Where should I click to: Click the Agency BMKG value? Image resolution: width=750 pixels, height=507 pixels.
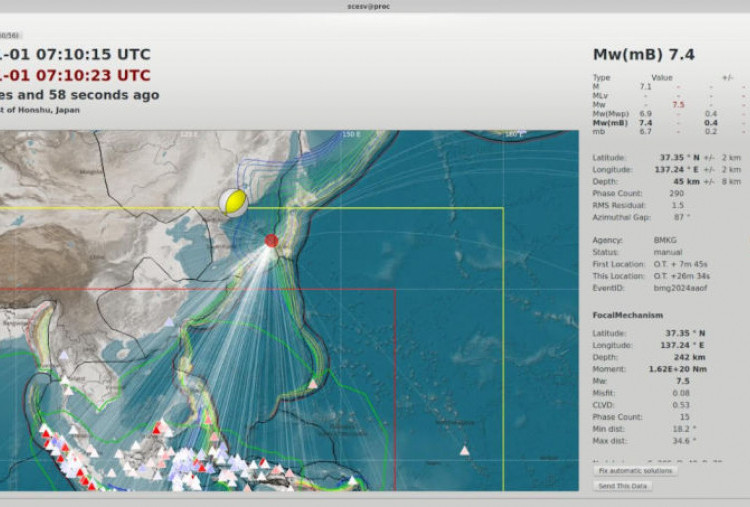pyautogui.click(x=665, y=240)
